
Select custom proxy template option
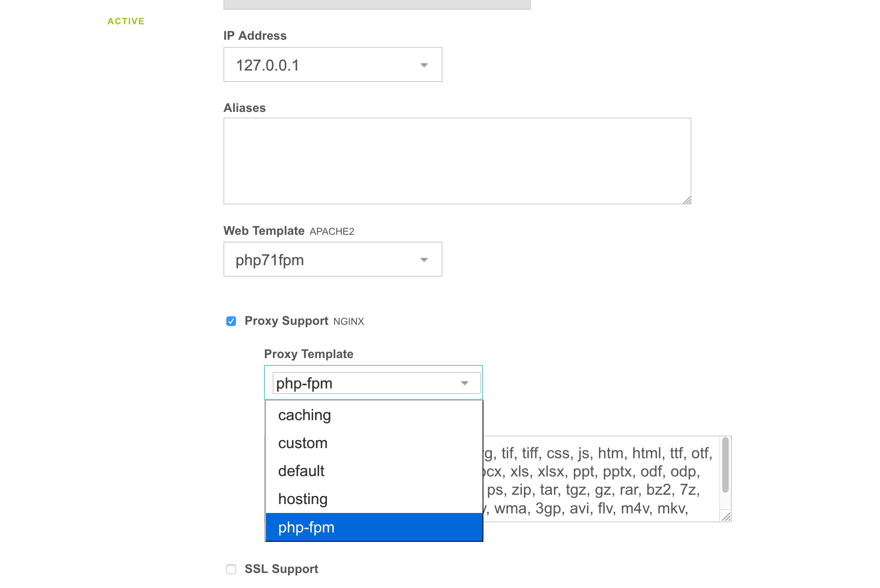tap(303, 443)
